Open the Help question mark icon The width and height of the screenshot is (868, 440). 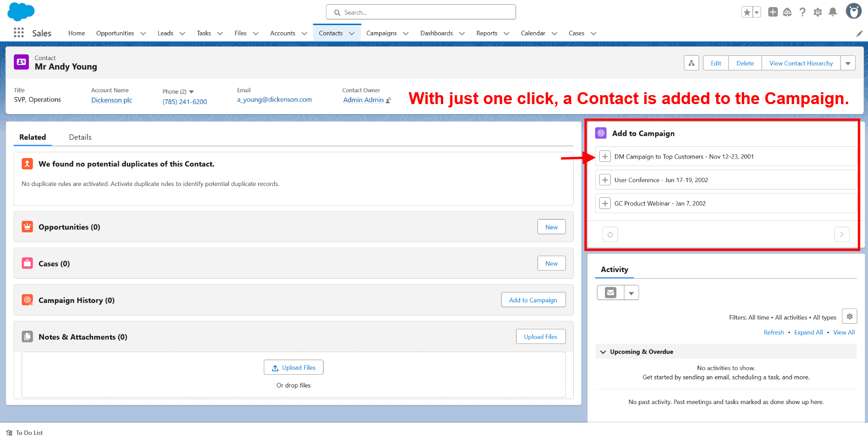pyautogui.click(x=803, y=12)
